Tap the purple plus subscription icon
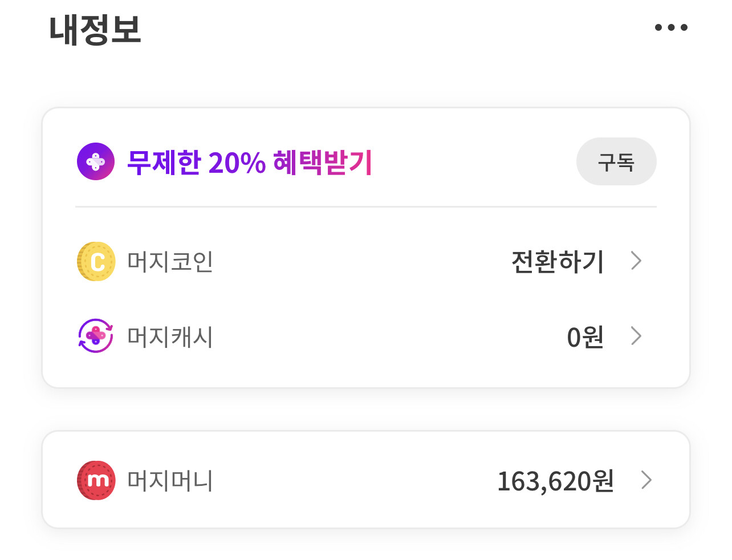The image size is (732, 560). [96, 161]
